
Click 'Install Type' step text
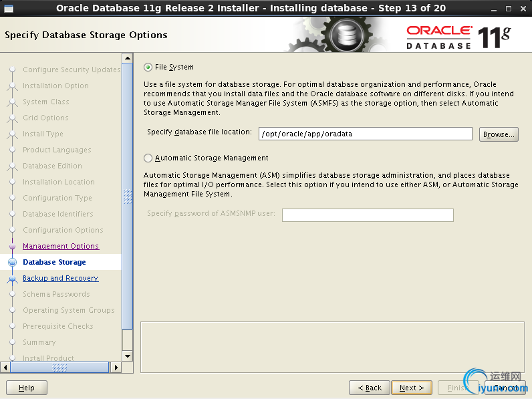[43, 134]
